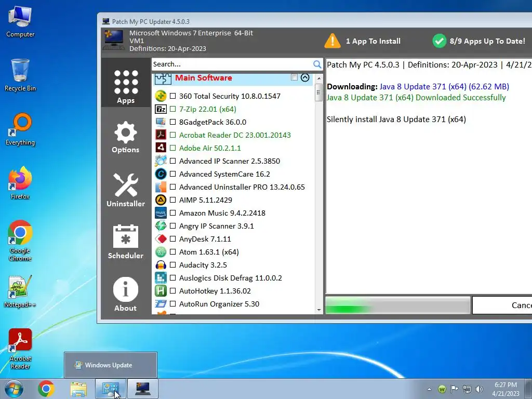Check 8GadgetPack 36.0.0 box
The height and width of the screenshot is (399, 532).
172,122
